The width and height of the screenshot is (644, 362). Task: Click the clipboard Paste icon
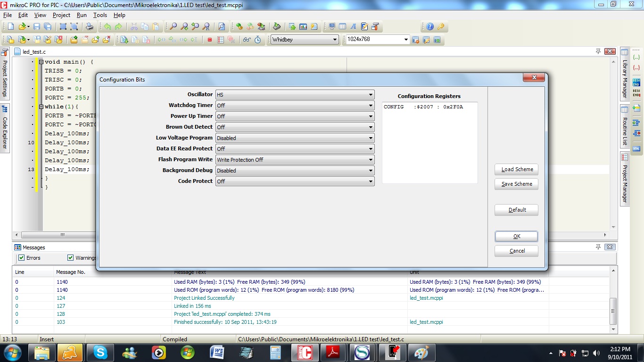point(156,27)
